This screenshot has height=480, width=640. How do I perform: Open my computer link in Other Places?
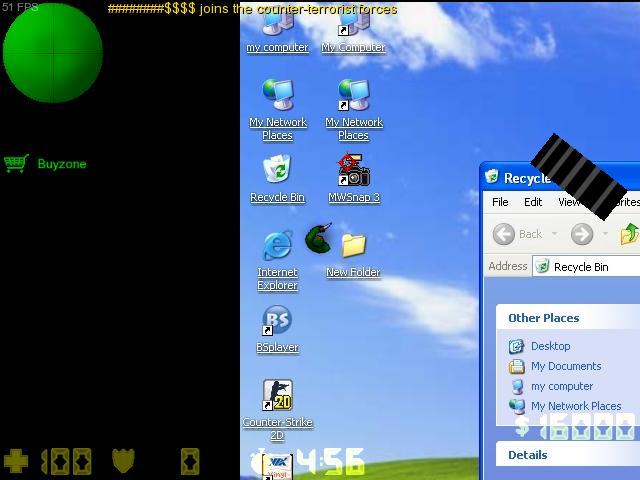point(562,386)
